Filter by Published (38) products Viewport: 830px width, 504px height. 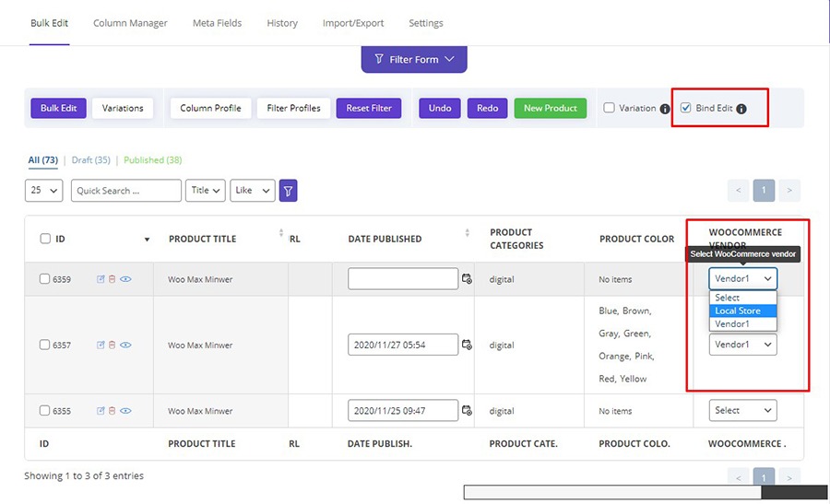click(x=153, y=160)
